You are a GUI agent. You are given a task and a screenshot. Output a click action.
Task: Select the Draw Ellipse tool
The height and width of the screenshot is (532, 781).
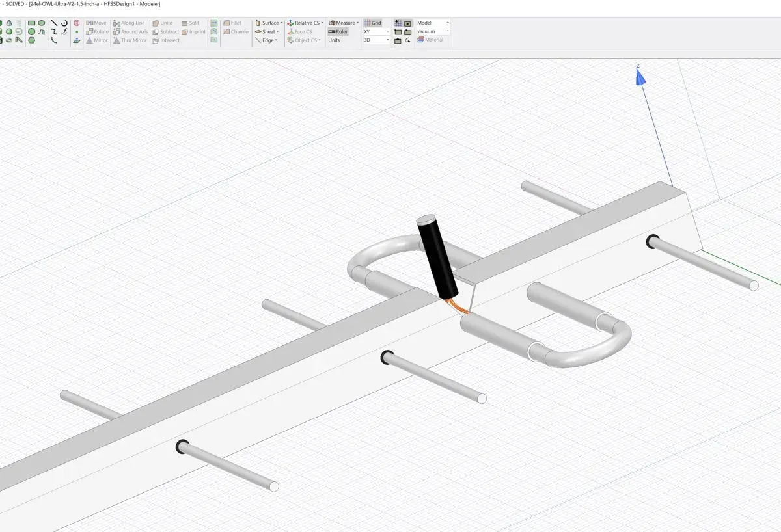tap(41, 23)
